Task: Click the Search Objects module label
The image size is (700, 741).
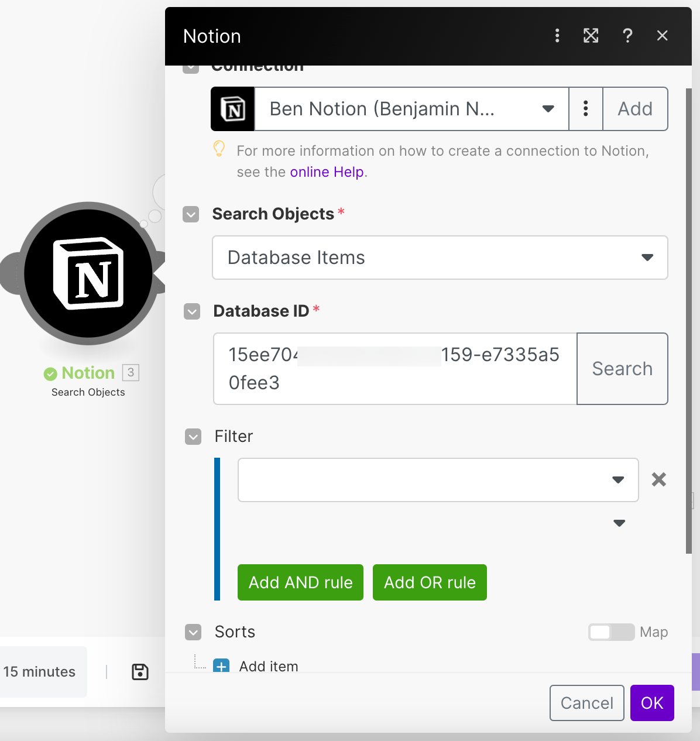Action: 88,392
